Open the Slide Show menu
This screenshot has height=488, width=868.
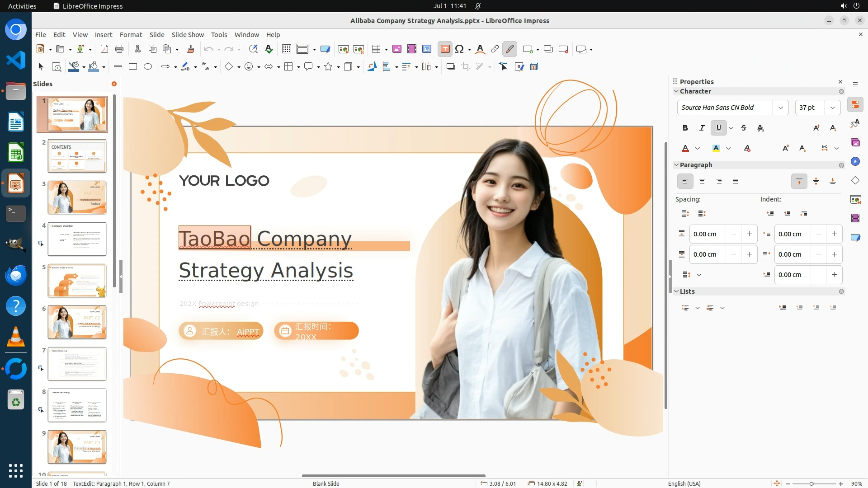point(188,35)
